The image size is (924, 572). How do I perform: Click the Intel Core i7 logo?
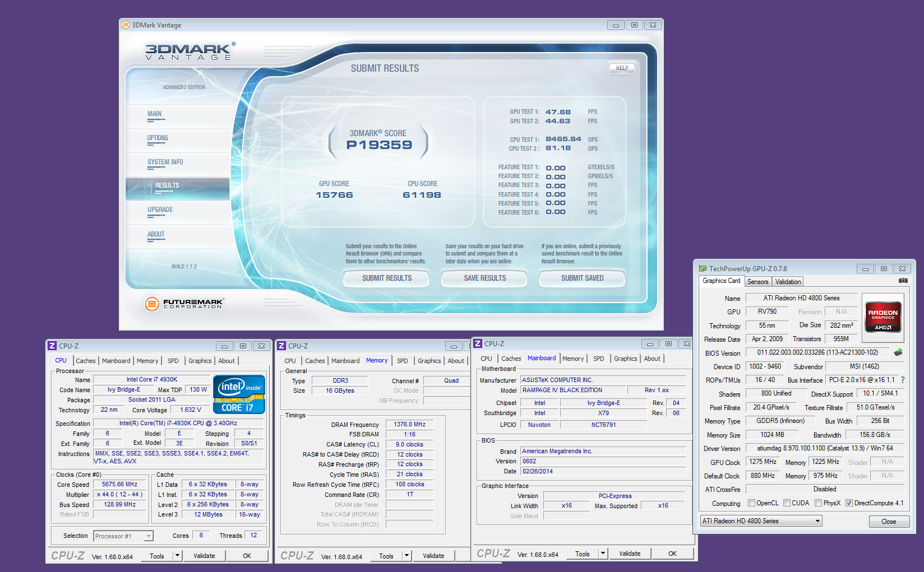click(239, 394)
